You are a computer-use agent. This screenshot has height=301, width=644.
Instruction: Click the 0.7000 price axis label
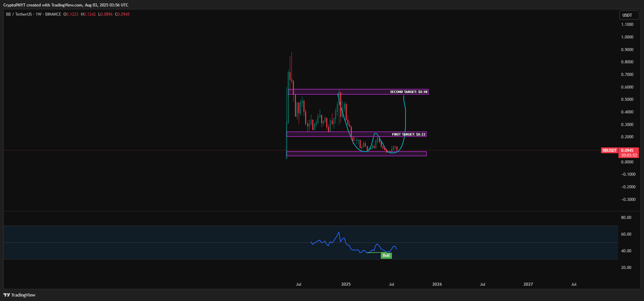[627, 75]
